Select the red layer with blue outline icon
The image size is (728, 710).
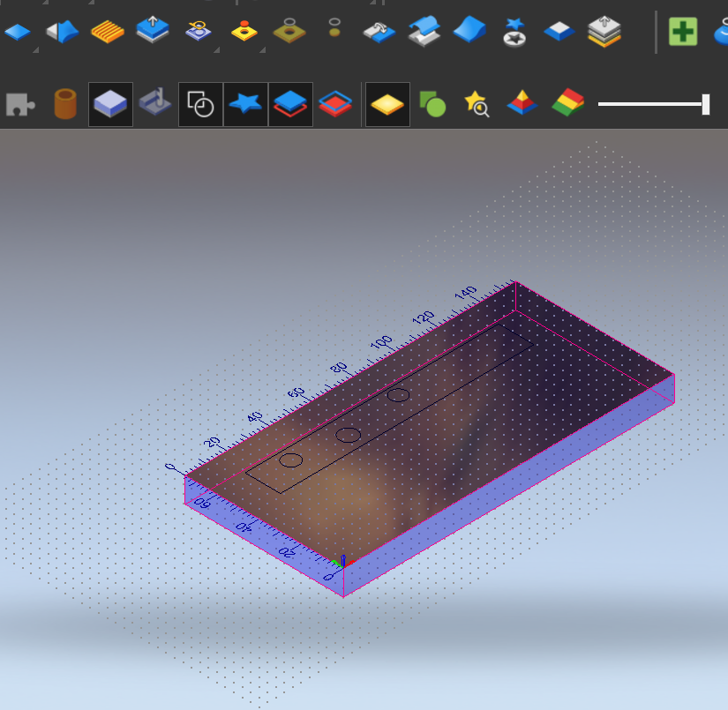coord(335,104)
